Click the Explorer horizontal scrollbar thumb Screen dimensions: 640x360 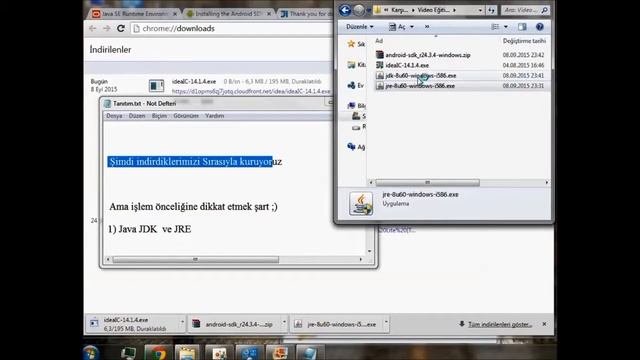tap(427, 182)
